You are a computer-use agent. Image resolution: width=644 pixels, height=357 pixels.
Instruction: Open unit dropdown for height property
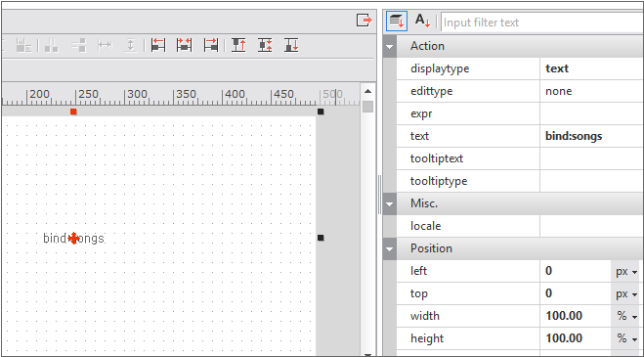pos(626,338)
